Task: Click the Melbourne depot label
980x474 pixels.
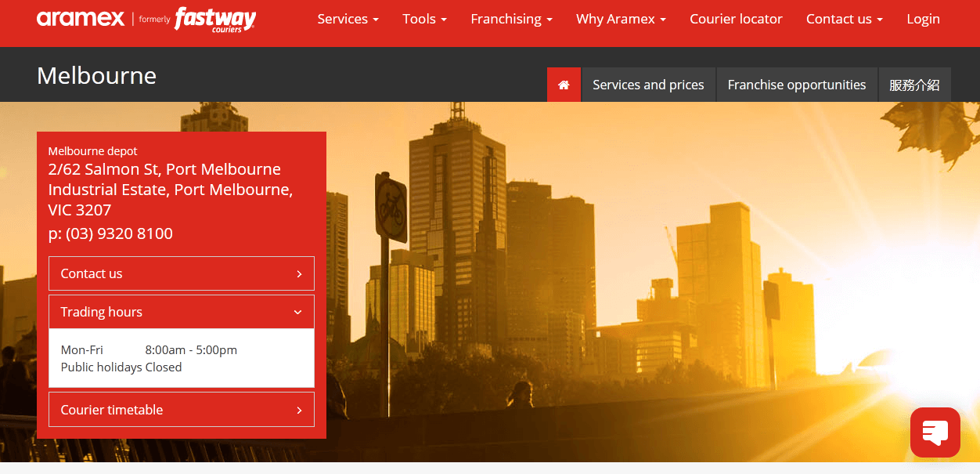Action: click(92, 151)
